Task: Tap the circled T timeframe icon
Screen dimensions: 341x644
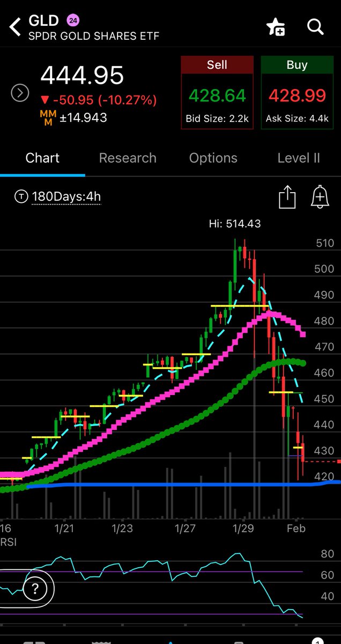Action: coord(21,197)
